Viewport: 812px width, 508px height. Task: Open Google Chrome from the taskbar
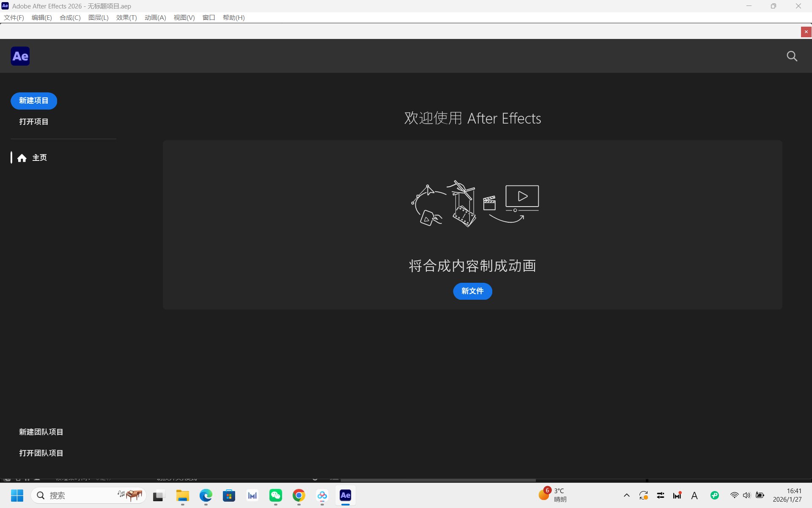click(299, 495)
